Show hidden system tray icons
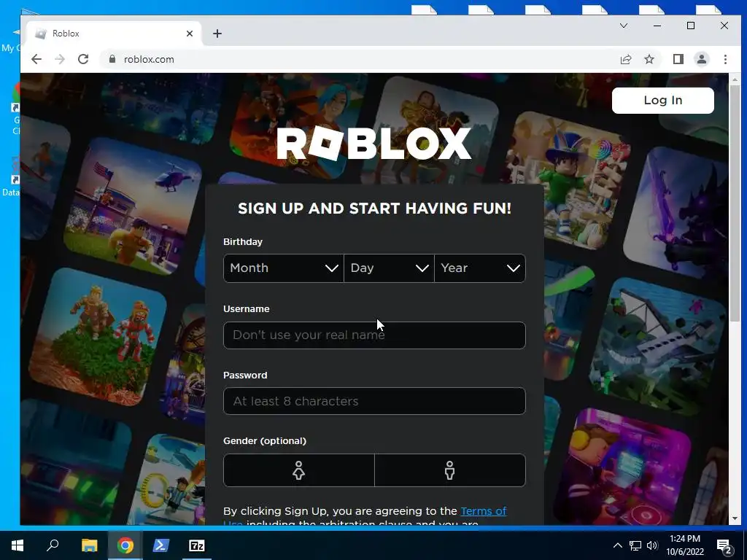747x560 pixels. [617, 545]
